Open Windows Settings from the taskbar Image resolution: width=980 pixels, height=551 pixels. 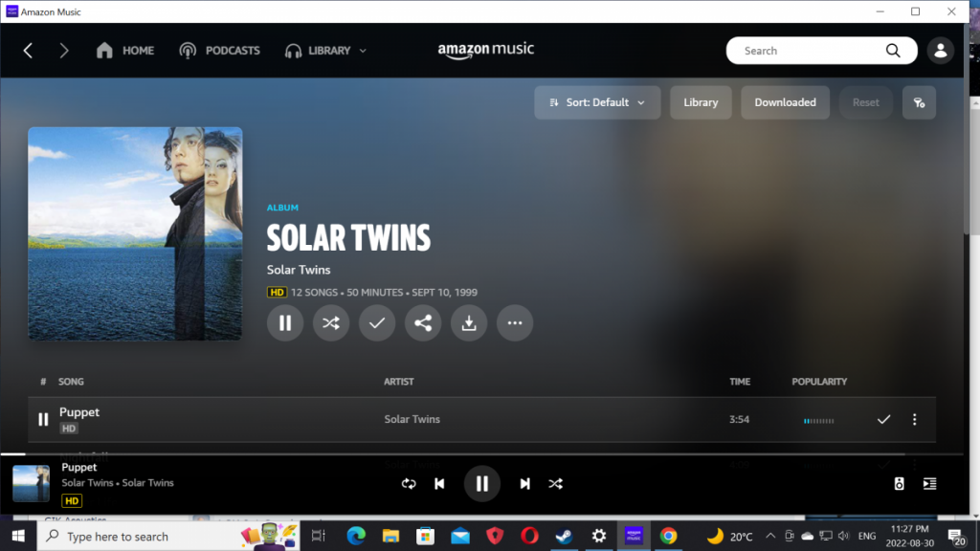pyautogui.click(x=599, y=536)
